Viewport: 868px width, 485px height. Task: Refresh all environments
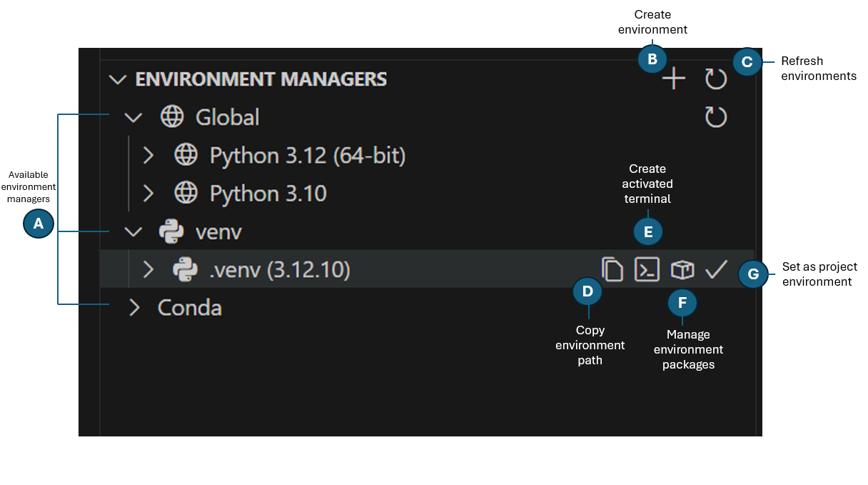pyautogui.click(x=716, y=79)
